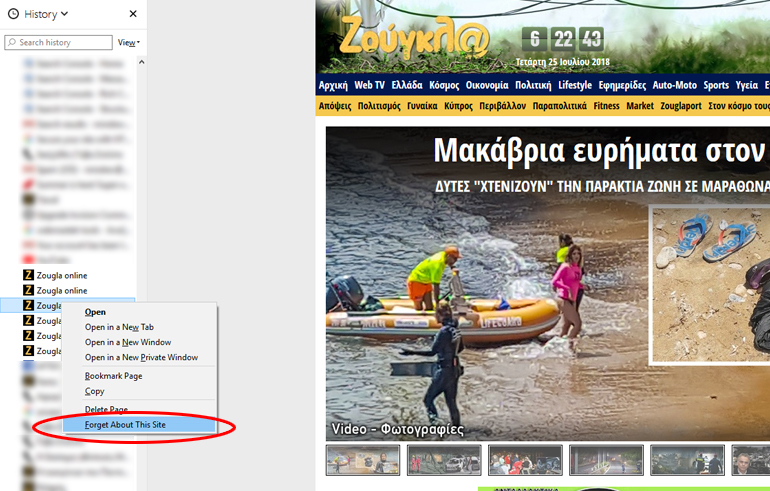Open fifth carousel thumbnail
Viewport: 770px width, 491px height.
687,460
